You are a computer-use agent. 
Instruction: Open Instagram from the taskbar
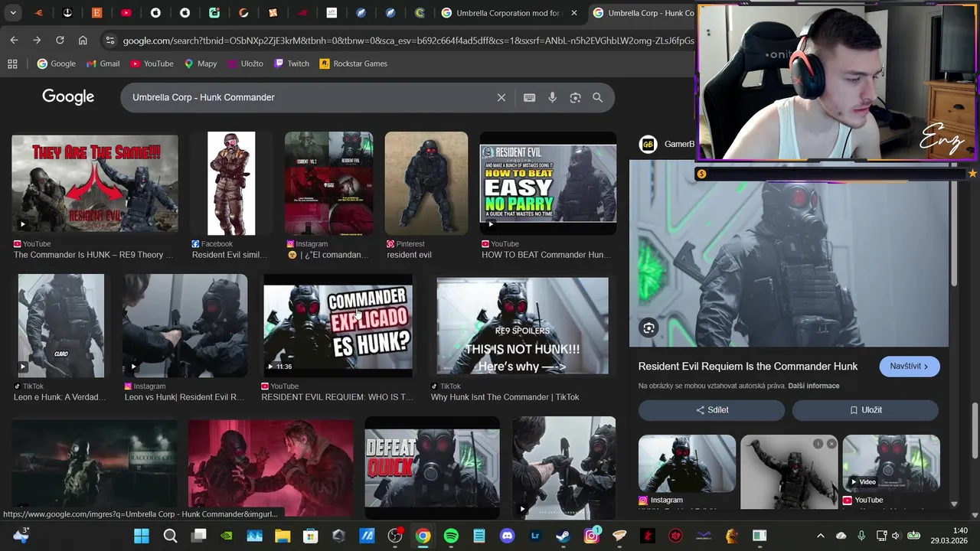tap(592, 536)
